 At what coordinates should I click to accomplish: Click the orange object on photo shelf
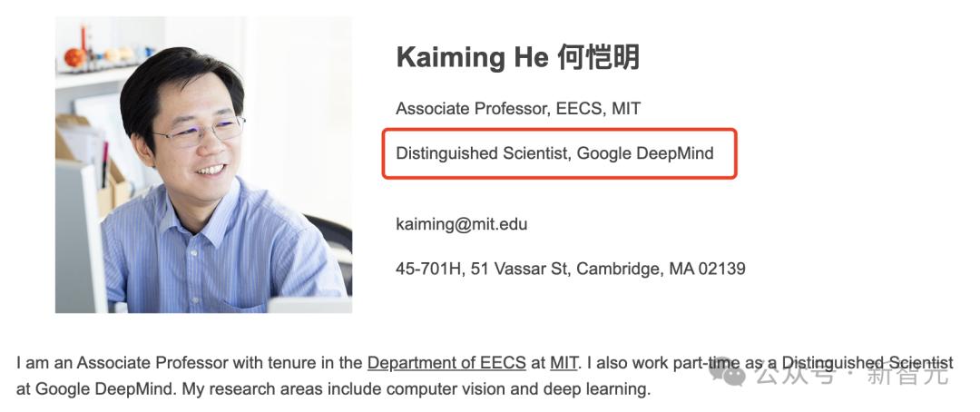pos(74,57)
